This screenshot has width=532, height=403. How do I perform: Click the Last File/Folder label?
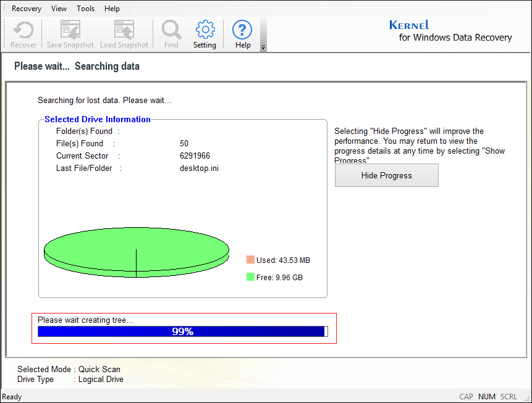tap(84, 168)
